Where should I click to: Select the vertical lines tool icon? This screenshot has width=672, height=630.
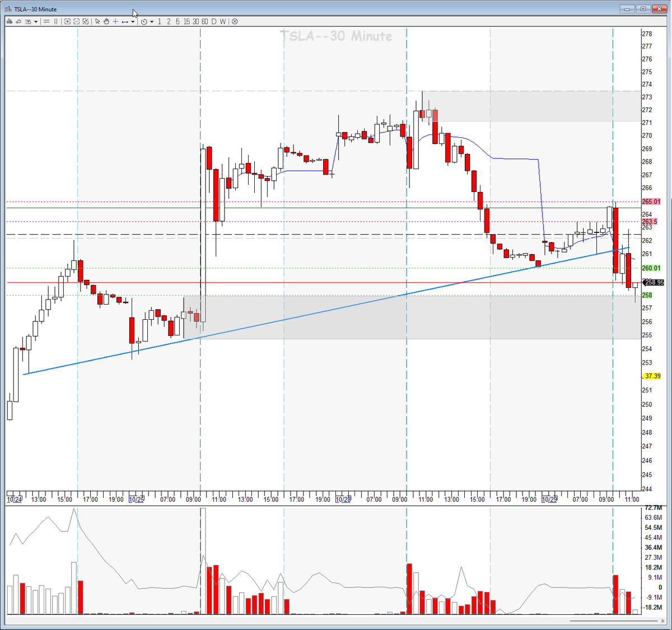(55, 21)
